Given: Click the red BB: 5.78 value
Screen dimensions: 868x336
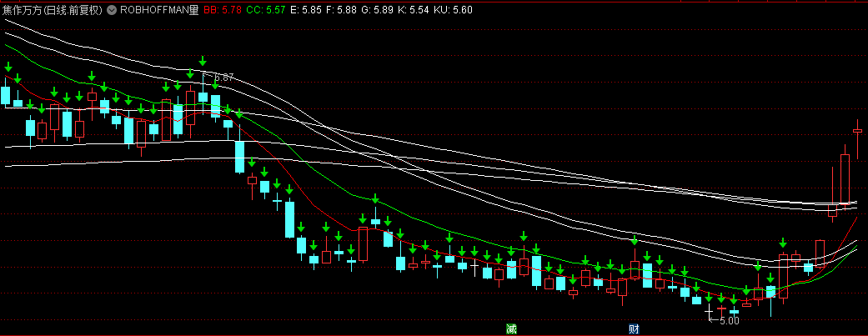Looking at the screenshot, I should [x=223, y=10].
